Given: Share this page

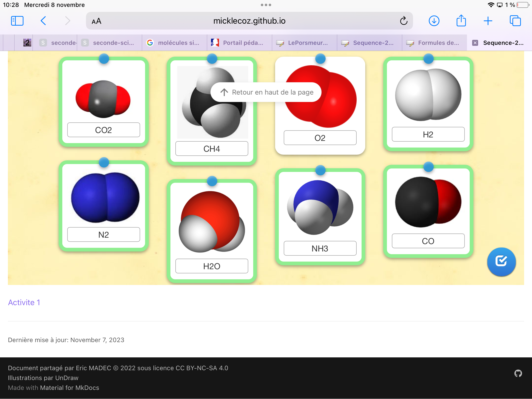Looking at the screenshot, I should (461, 21).
